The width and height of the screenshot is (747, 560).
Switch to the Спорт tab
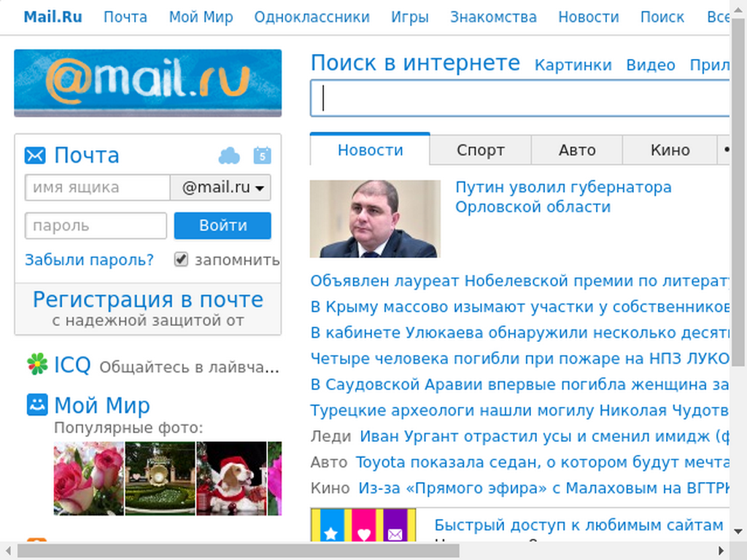480,150
